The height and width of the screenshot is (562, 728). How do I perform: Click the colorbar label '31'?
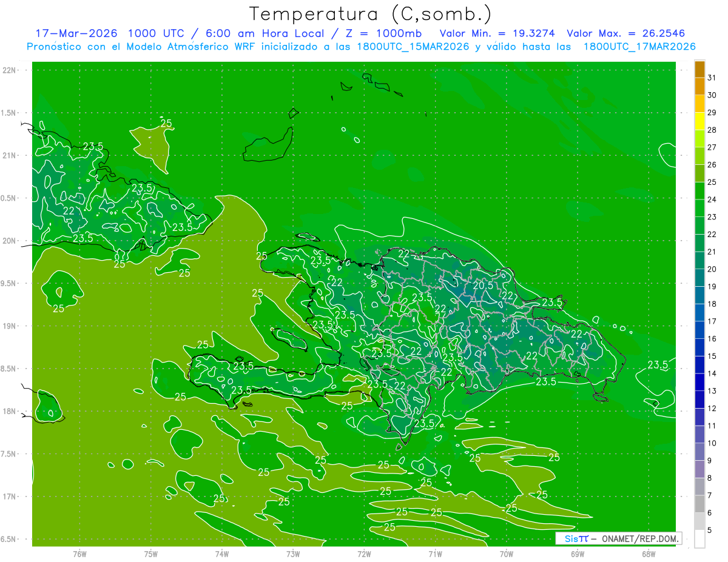(x=712, y=78)
